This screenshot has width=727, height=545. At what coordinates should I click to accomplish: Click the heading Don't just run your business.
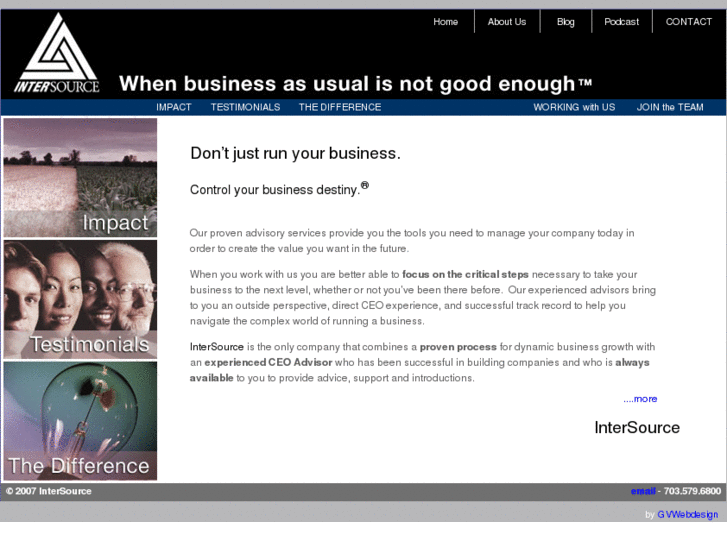click(295, 154)
